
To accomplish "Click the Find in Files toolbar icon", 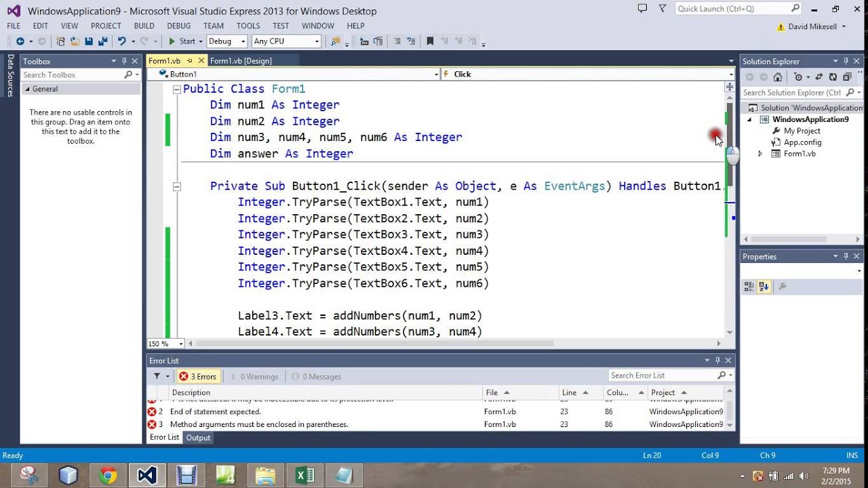I will pyautogui.click(x=335, y=41).
